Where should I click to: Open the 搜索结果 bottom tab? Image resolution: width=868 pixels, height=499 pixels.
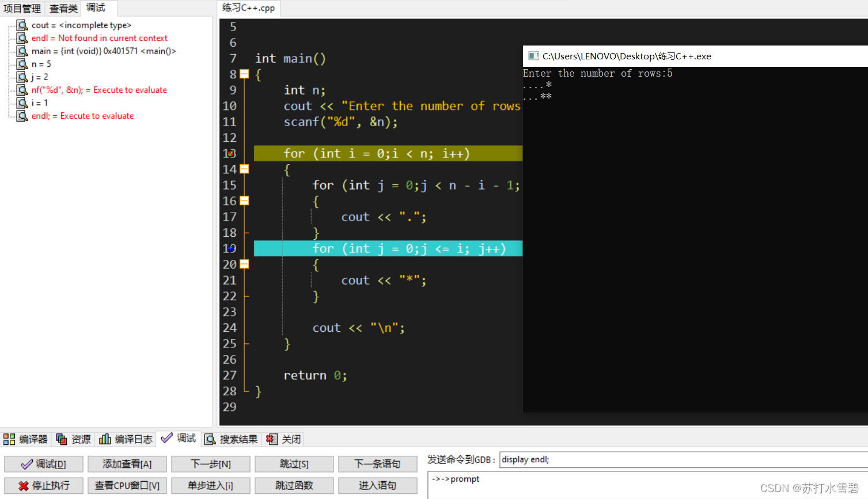(x=231, y=439)
